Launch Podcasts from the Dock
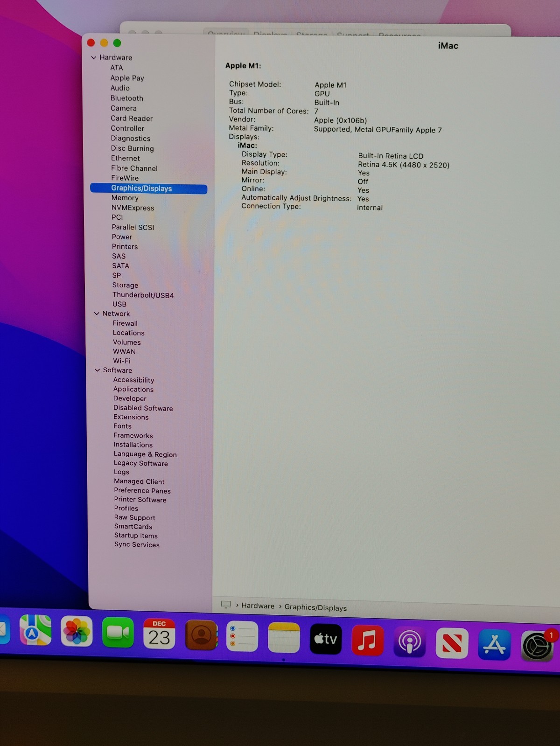 coord(409,642)
